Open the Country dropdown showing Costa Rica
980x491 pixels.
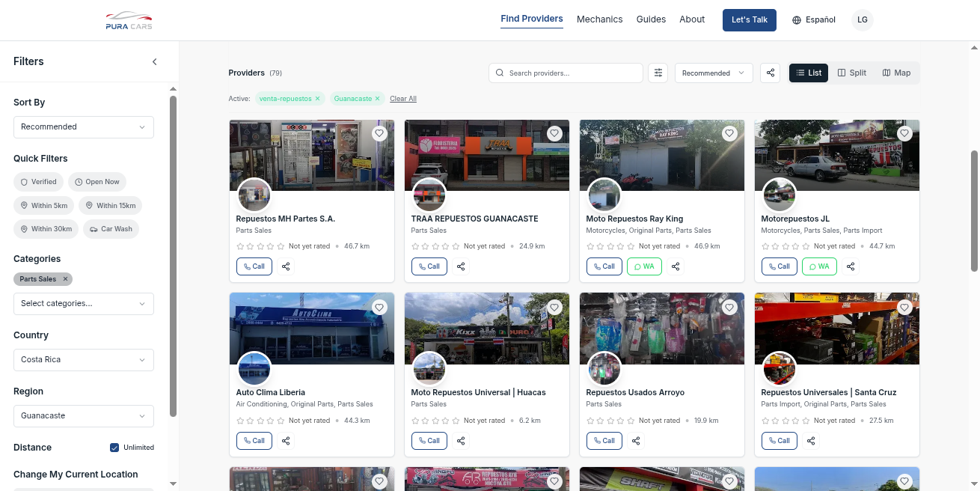click(84, 360)
